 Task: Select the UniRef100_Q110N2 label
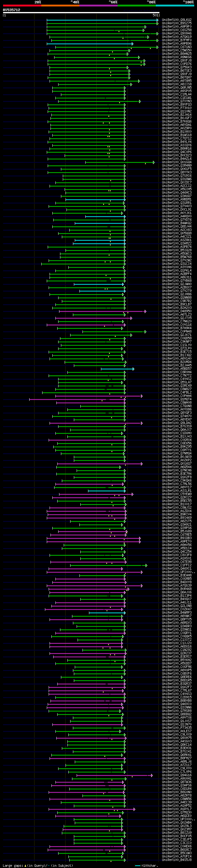pos(177,111)
